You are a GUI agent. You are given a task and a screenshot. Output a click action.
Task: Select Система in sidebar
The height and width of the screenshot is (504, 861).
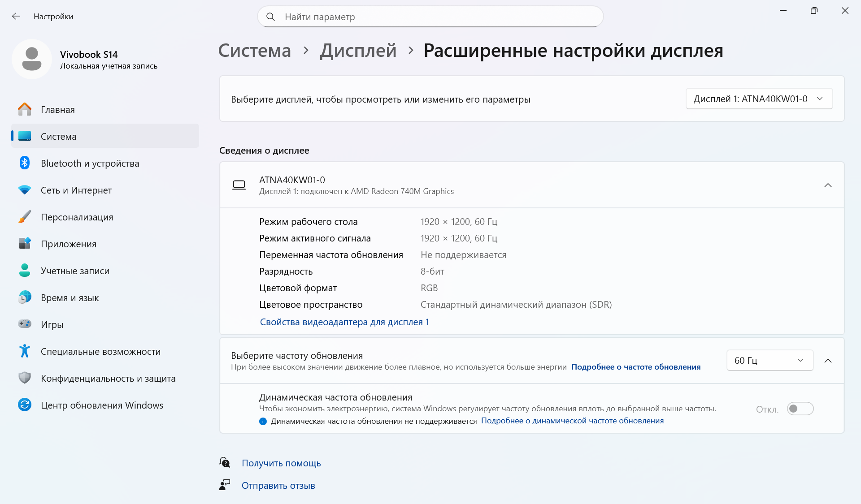105,136
